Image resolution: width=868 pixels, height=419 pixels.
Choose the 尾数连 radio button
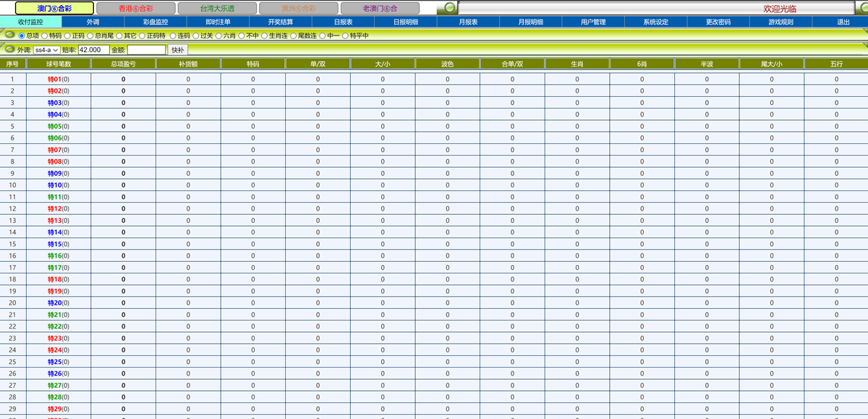pos(293,35)
